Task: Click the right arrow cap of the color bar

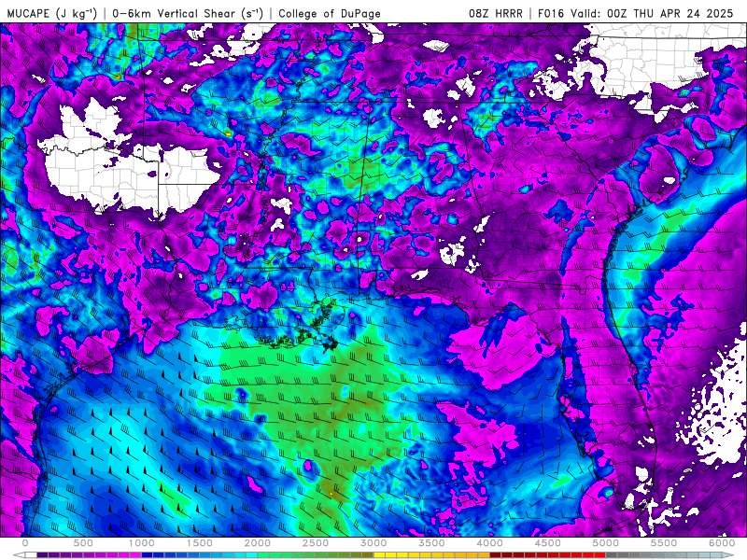Action: tap(727, 555)
